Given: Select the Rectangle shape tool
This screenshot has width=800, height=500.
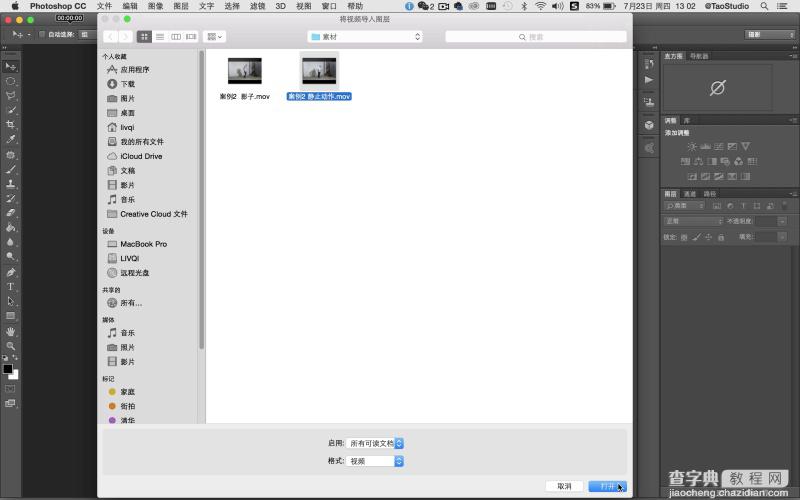Looking at the screenshot, I should 10,316.
